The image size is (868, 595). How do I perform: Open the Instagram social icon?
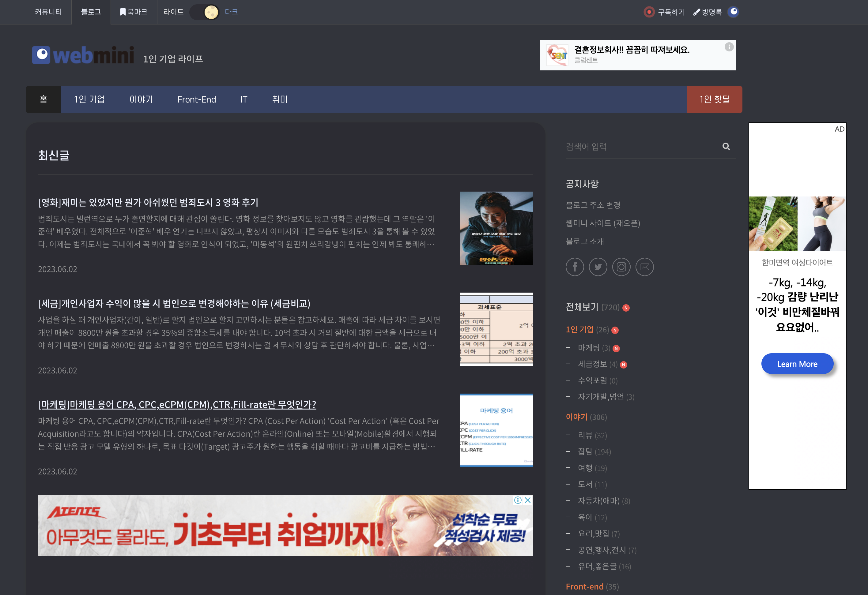(x=621, y=267)
